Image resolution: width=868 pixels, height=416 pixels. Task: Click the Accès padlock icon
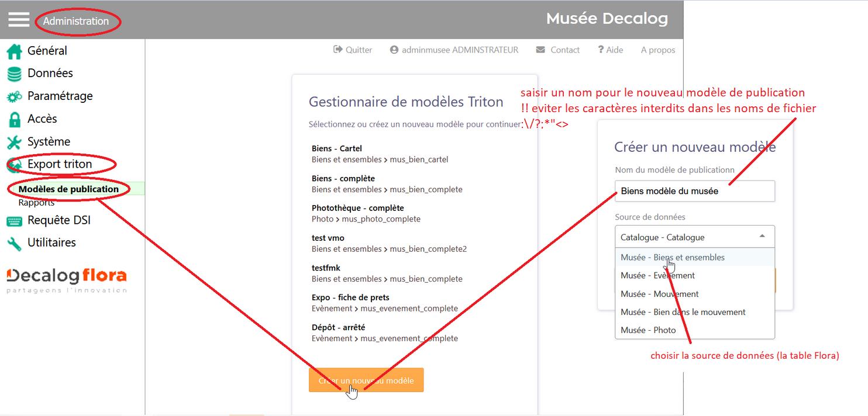click(14, 119)
